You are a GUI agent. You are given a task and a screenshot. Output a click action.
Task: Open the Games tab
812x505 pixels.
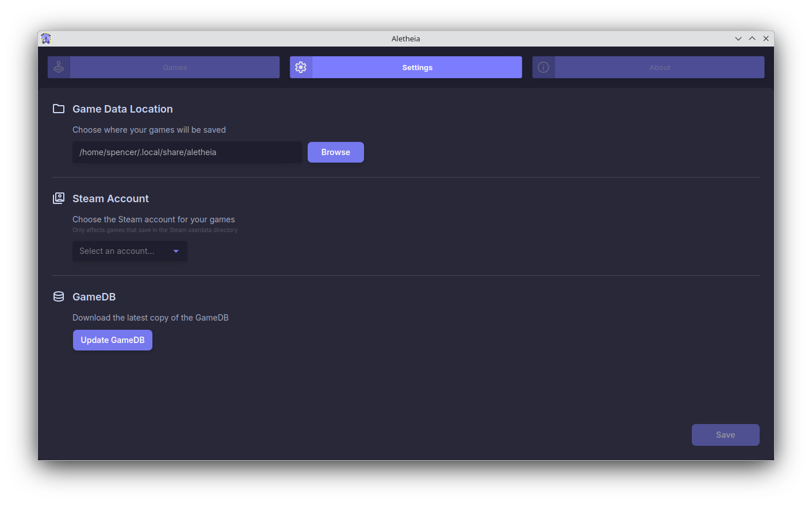[164, 67]
